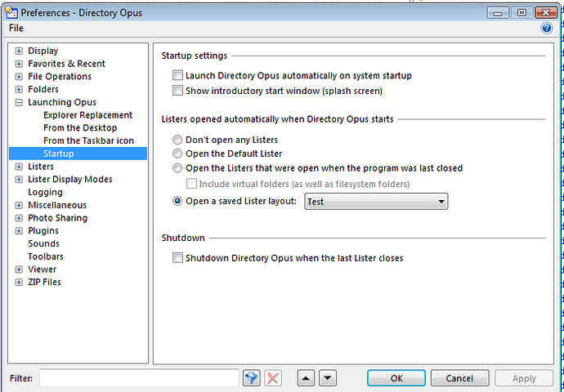Screen dimensions: 564x392
Task: Expand the Display tree node
Action: click(x=19, y=51)
